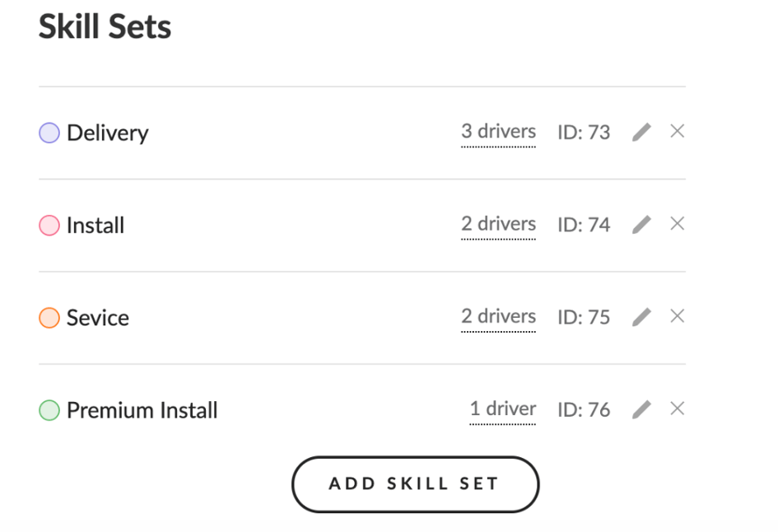The image size is (778, 532).
Task: Click the pink Install color circle
Action: pos(49,226)
